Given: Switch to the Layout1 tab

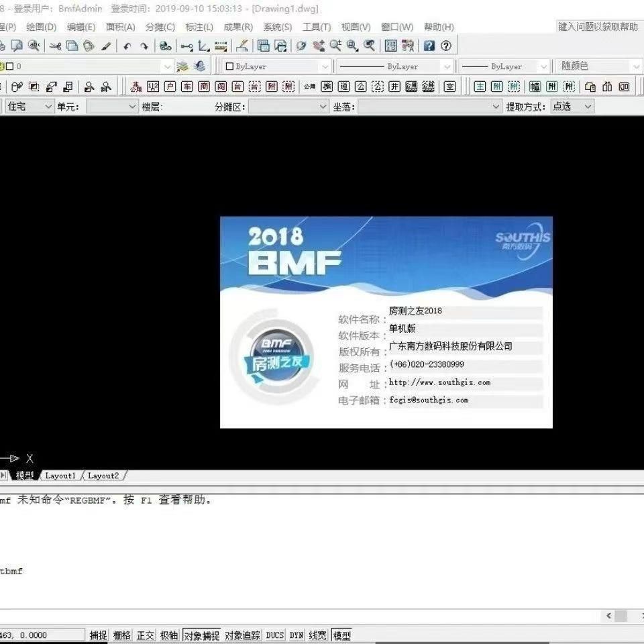Looking at the screenshot, I should pos(60,476).
